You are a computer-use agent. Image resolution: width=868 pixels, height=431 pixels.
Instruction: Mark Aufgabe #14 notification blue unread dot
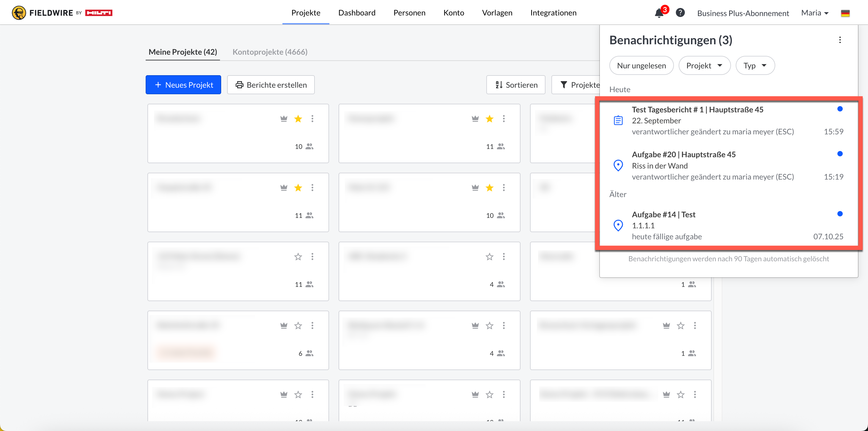tap(840, 214)
